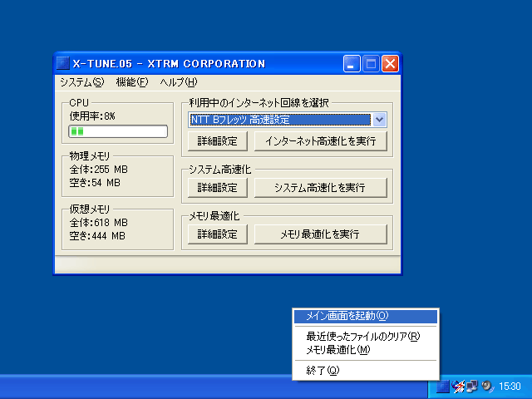Click the speaker volume tray icon
The width and height of the screenshot is (532, 399).
488,387
